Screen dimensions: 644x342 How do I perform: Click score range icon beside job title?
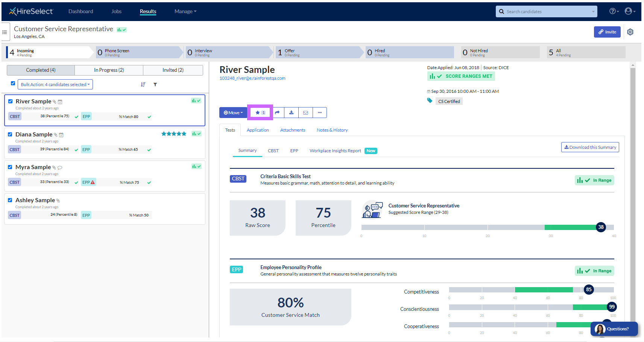point(122,30)
